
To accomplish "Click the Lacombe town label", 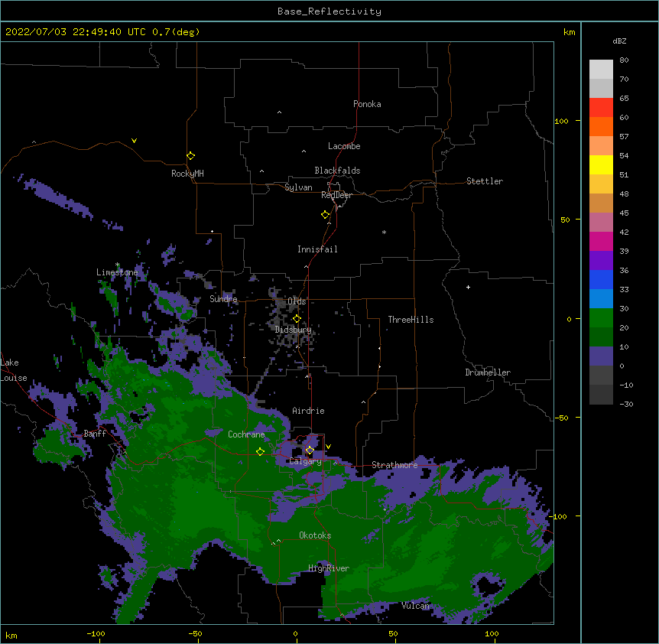I will click(x=344, y=146).
